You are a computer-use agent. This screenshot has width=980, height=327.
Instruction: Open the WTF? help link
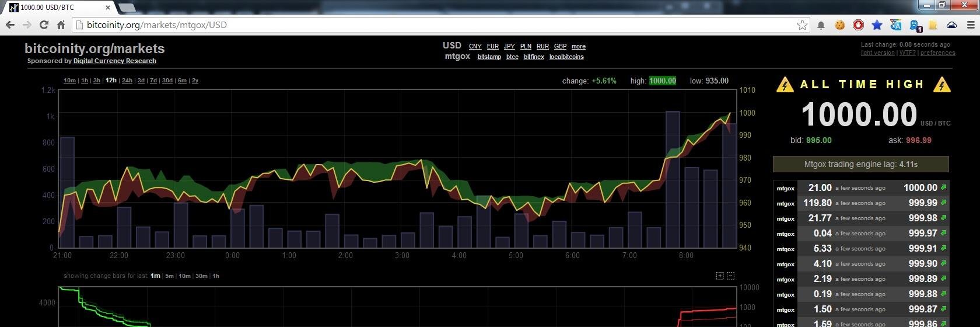(907, 53)
